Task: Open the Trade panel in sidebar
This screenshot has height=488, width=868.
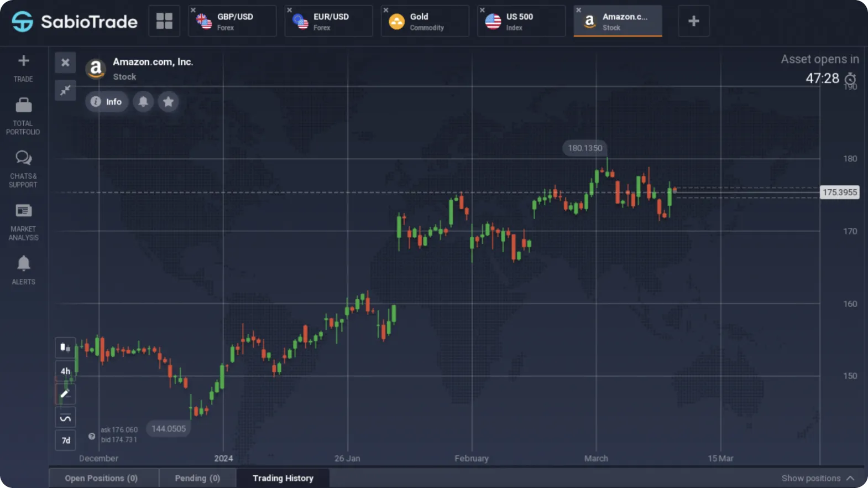Action: [x=23, y=69]
